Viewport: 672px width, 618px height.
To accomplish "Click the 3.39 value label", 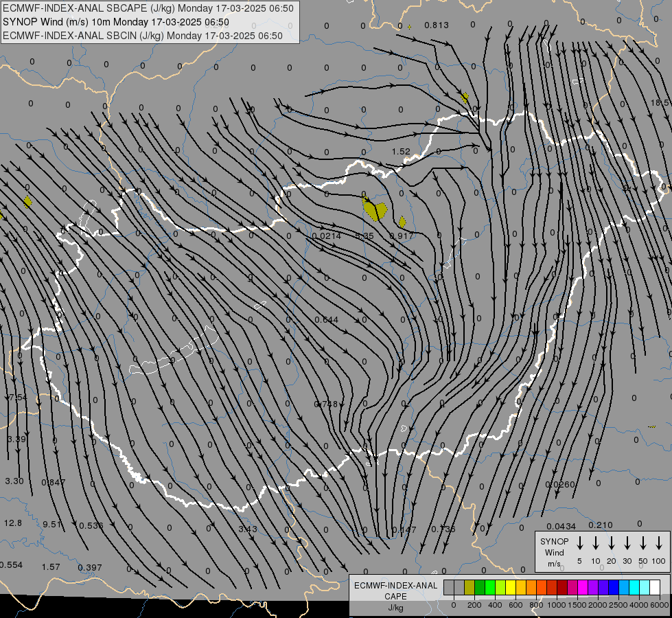I will coord(16,439).
